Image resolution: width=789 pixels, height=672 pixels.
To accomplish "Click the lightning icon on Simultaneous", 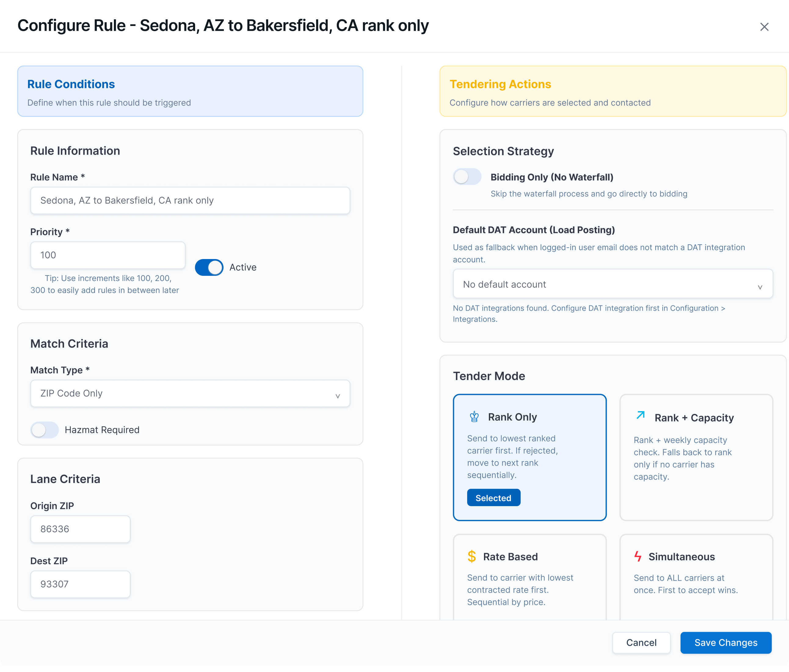I will pos(638,557).
